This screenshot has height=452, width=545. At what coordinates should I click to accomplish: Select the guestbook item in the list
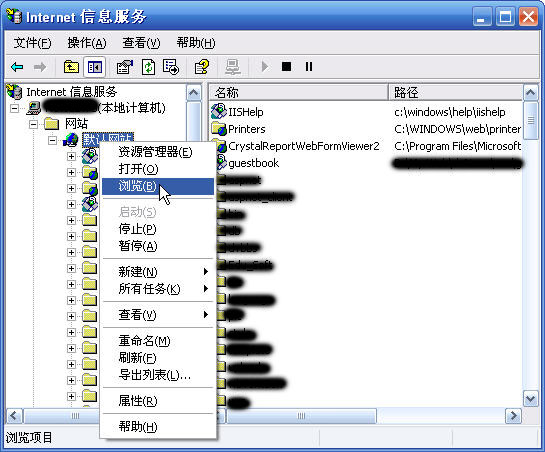(253, 163)
